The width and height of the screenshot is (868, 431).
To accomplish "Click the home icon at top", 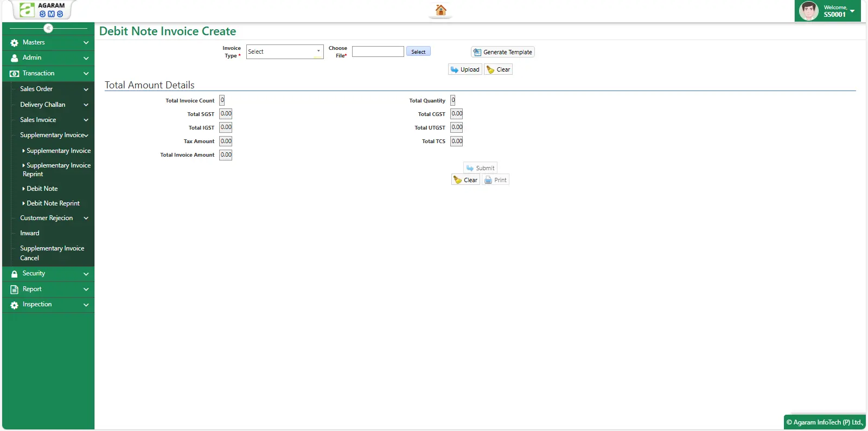I will click(441, 10).
